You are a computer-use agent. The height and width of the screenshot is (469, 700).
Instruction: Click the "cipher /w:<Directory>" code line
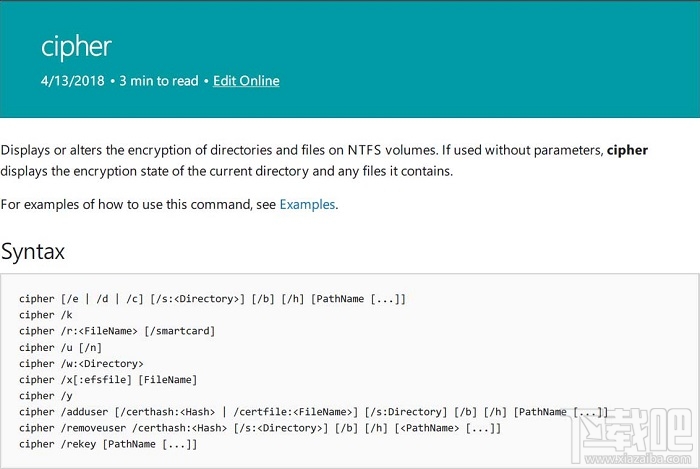click(81, 363)
